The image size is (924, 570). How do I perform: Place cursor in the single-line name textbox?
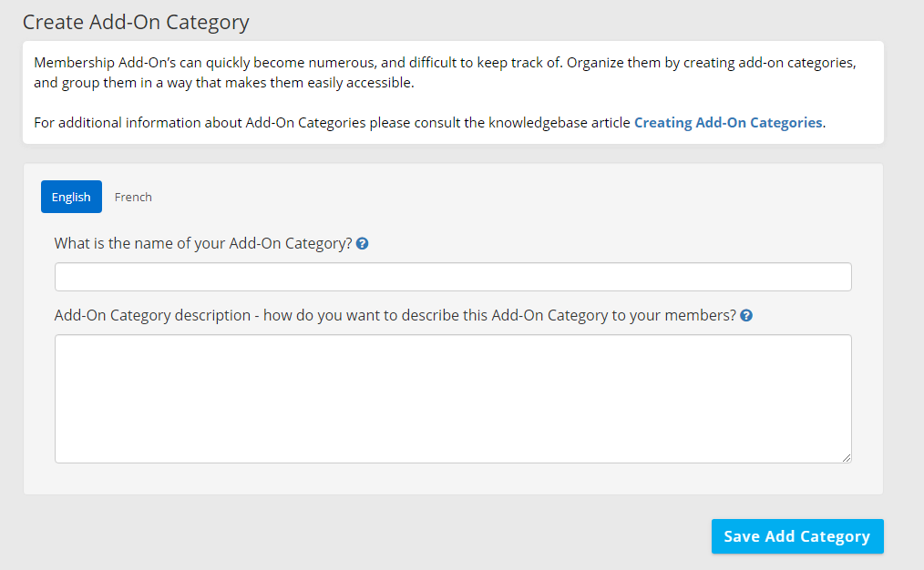pyautogui.click(x=453, y=277)
